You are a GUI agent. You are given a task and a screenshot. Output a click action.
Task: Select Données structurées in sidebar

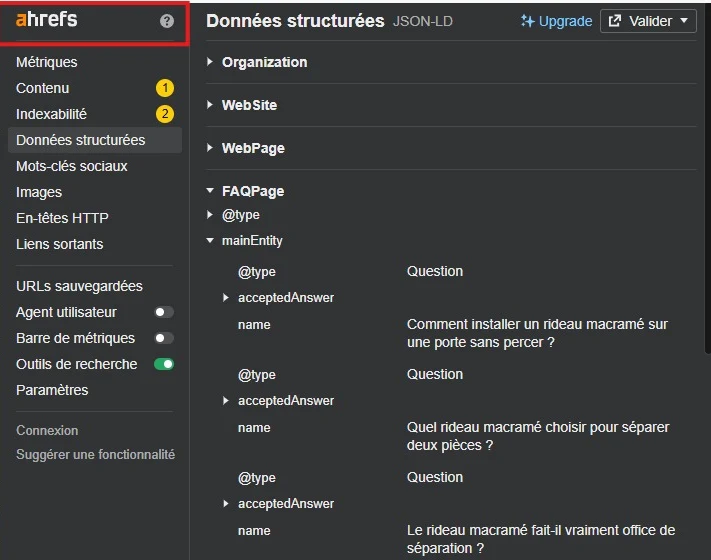95,140
